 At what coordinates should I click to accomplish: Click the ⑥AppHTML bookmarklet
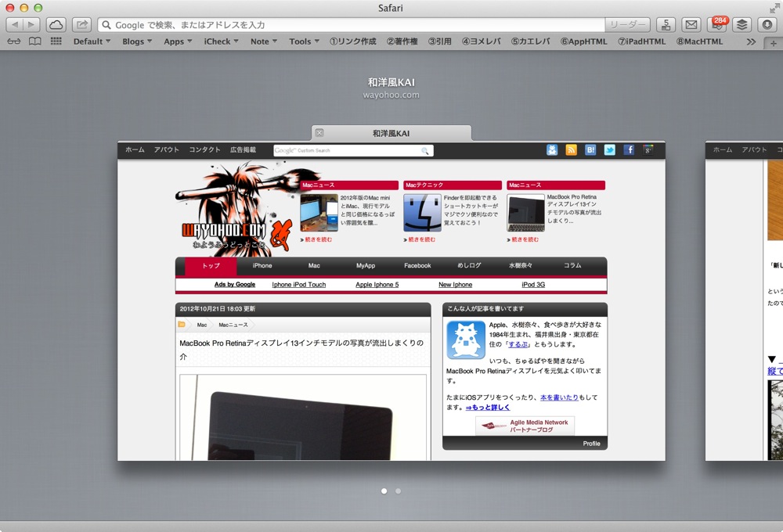point(584,41)
